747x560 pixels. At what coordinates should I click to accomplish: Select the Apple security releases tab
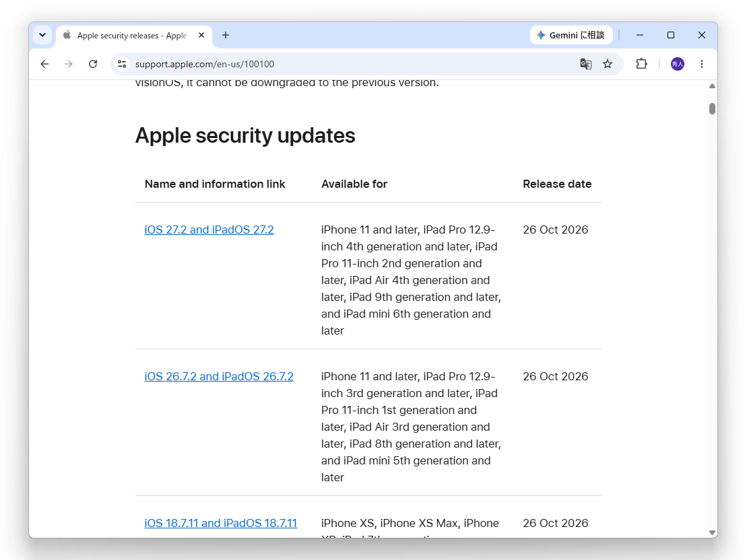coord(134,36)
